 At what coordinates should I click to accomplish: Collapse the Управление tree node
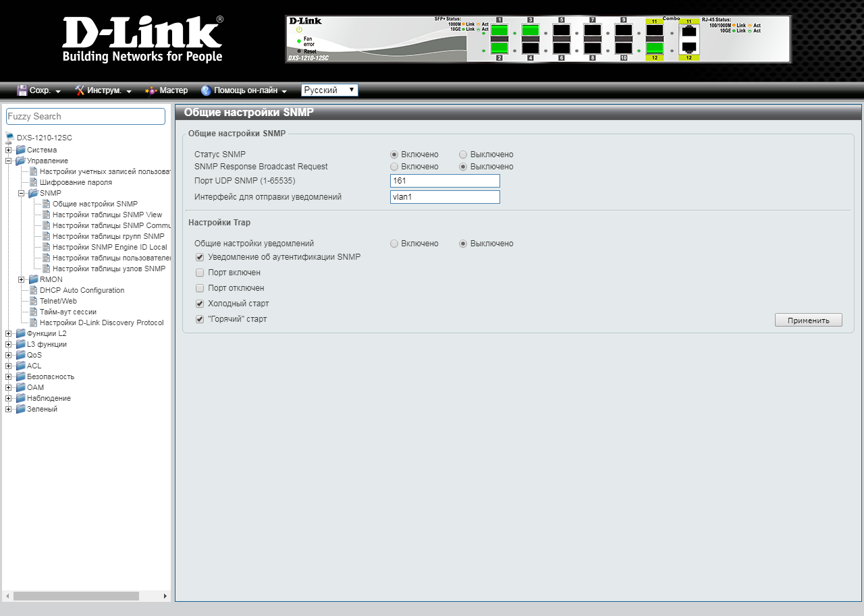[8, 161]
